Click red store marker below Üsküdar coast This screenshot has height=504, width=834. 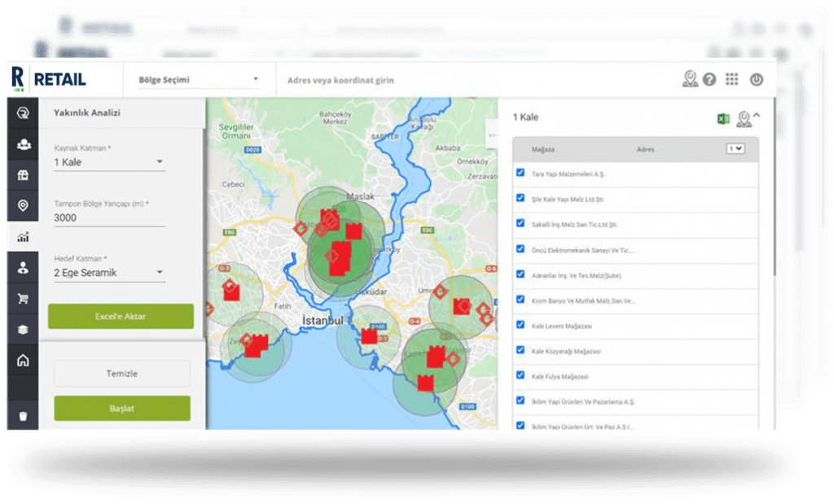pyautogui.click(x=369, y=336)
